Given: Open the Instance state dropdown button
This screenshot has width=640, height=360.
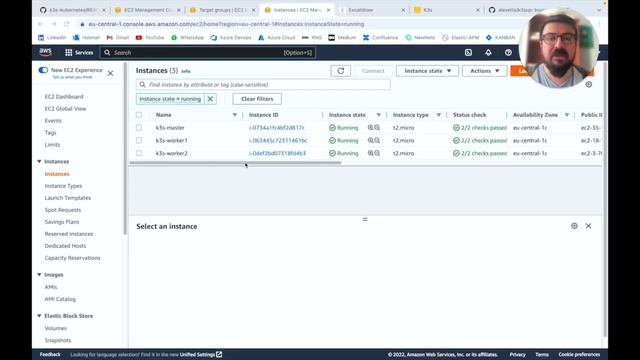Looking at the screenshot, I should [427, 71].
